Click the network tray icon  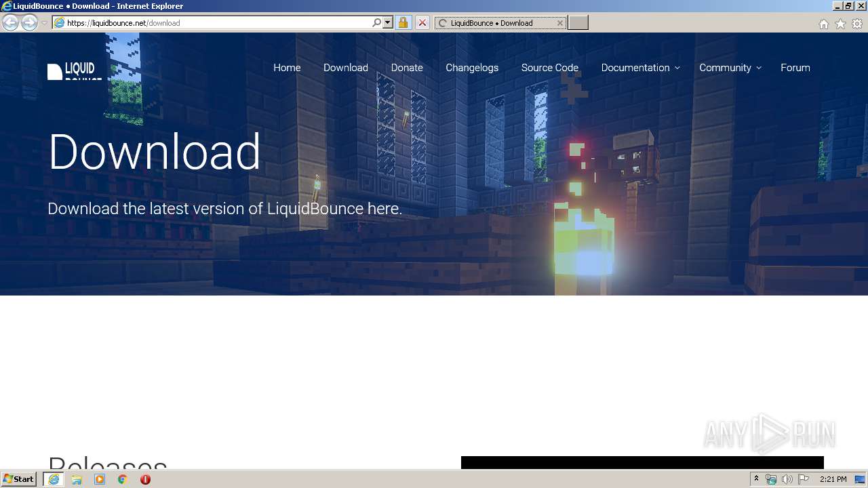click(x=771, y=479)
